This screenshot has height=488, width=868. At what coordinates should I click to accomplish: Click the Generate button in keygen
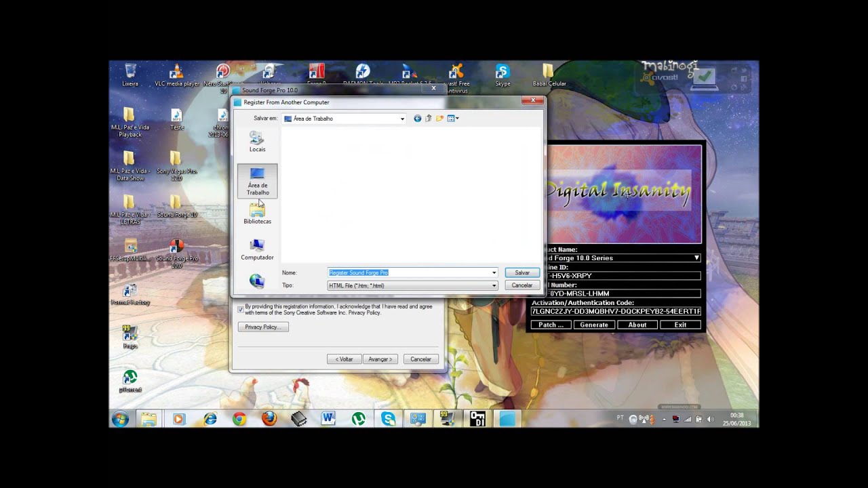click(x=594, y=325)
